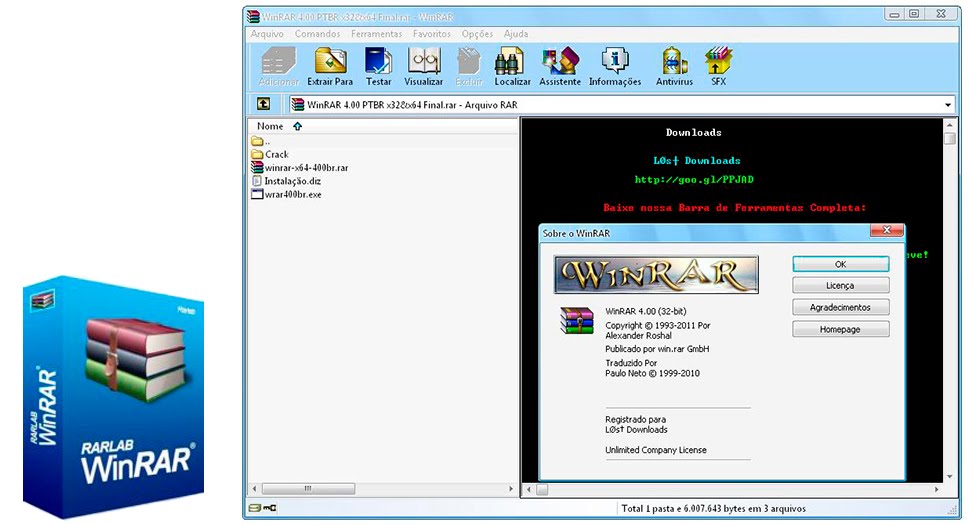Click the wrar400br.exe file icon
Viewport: 968px width, 525px height.
[x=257, y=194]
